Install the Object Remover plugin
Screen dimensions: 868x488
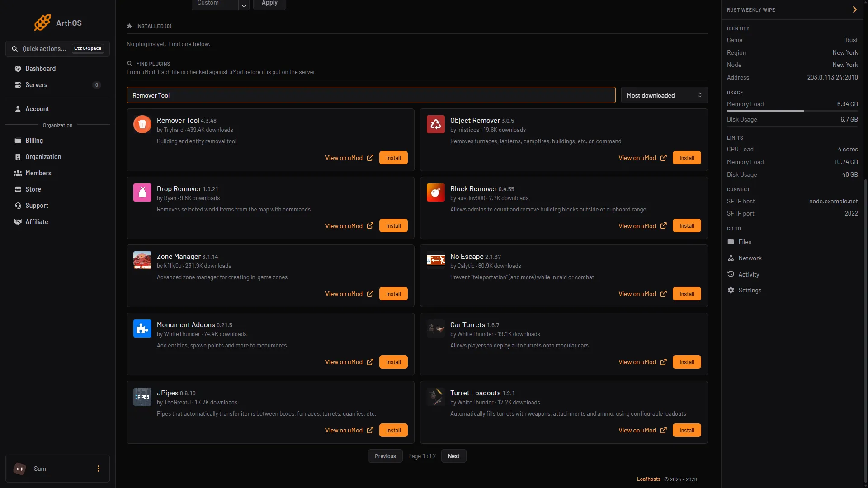687,158
